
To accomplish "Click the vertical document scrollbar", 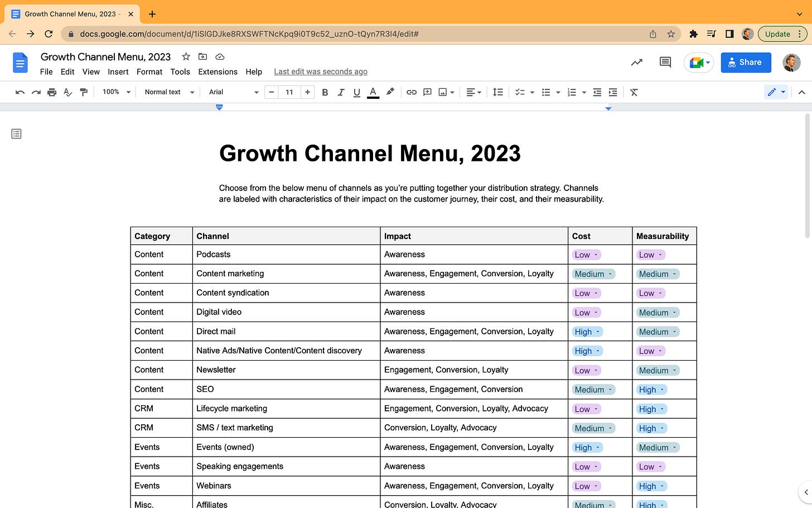I will [807, 176].
